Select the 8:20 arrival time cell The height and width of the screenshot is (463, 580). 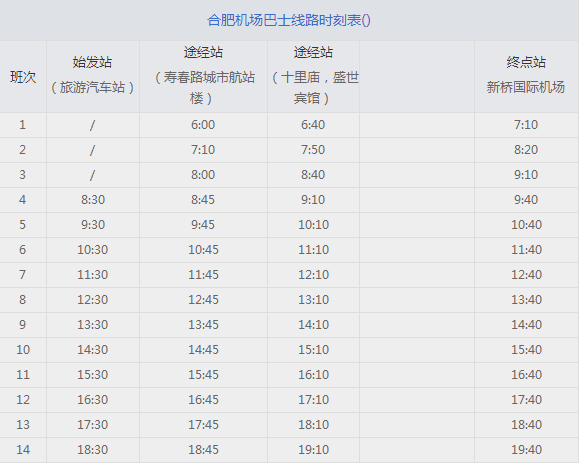pos(526,150)
